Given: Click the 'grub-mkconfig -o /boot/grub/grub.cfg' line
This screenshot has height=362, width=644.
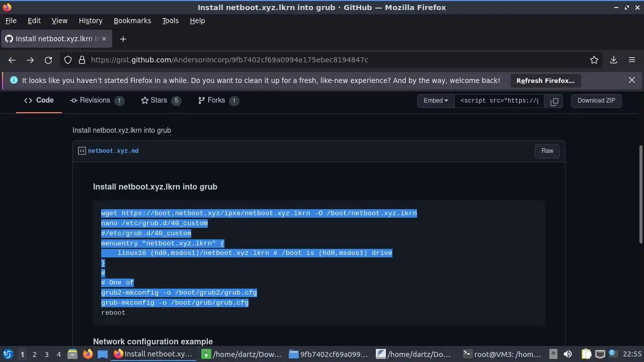Looking at the screenshot, I should click(175, 303).
